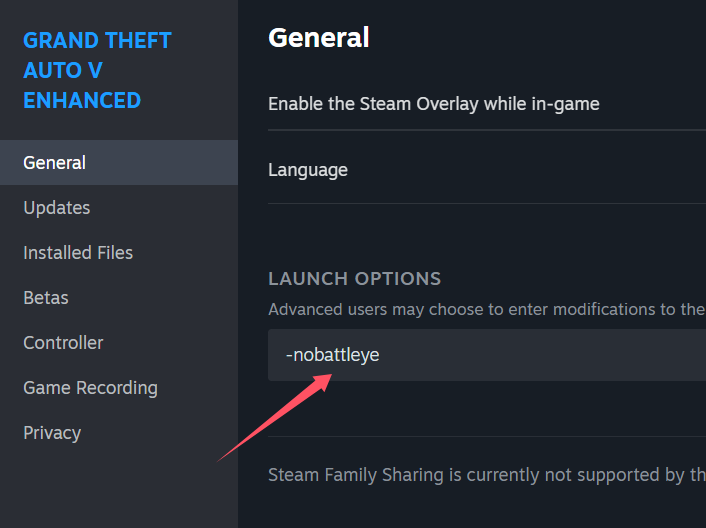The image size is (706, 528).
Task: Click the Grand Theft Auto V Enhanced title
Action: click(x=97, y=70)
